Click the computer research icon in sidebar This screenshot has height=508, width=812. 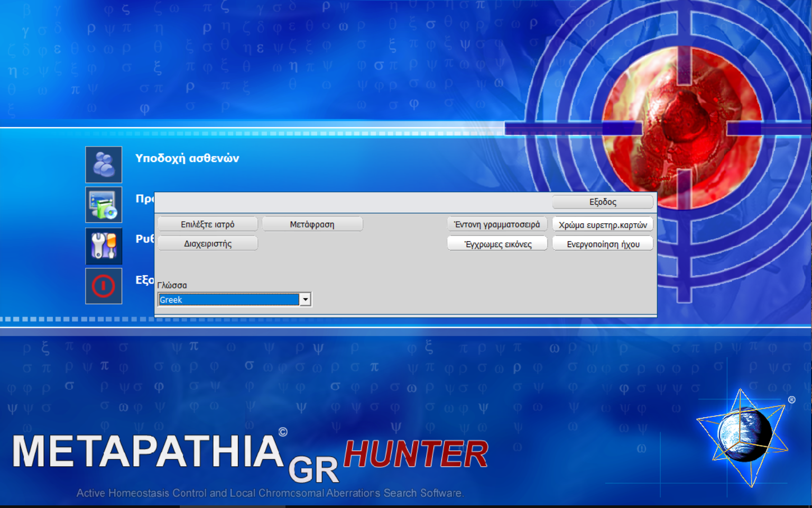[x=104, y=205]
